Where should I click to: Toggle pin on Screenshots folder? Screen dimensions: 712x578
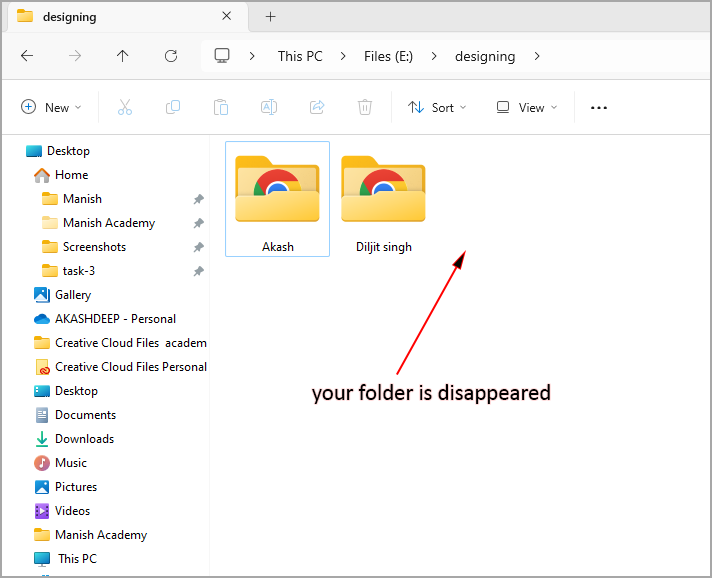click(x=198, y=247)
